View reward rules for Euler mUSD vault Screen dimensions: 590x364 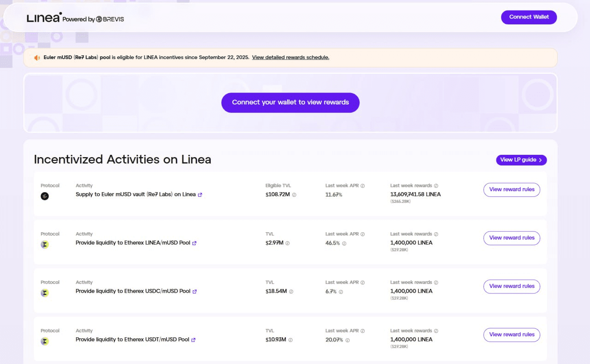pyautogui.click(x=512, y=189)
